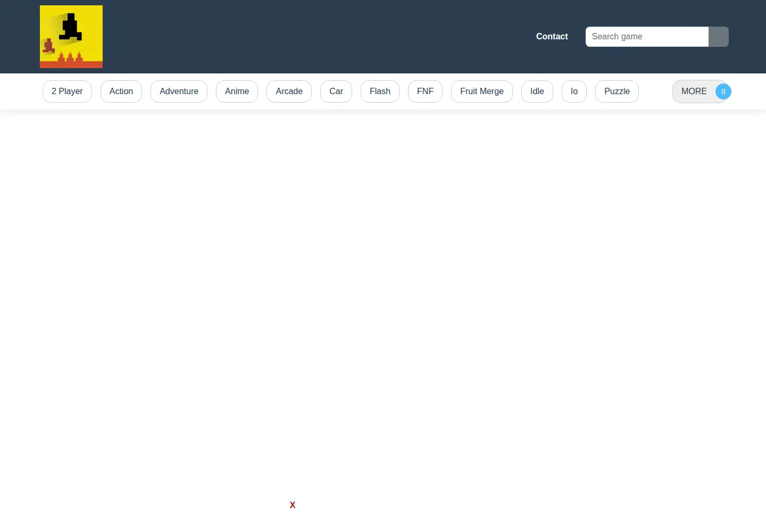Image resolution: width=766 pixels, height=532 pixels.
Task: View Fruit Merge games
Action: pyautogui.click(x=482, y=92)
